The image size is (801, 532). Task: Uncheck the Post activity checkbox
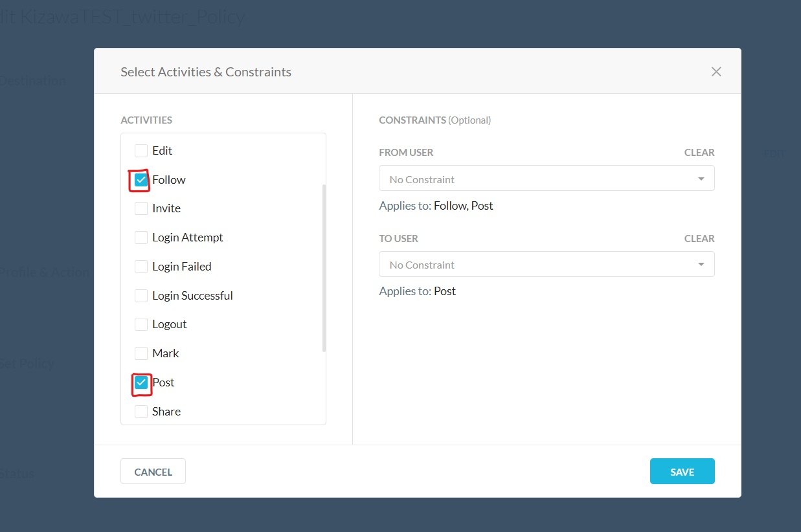[141, 382]
